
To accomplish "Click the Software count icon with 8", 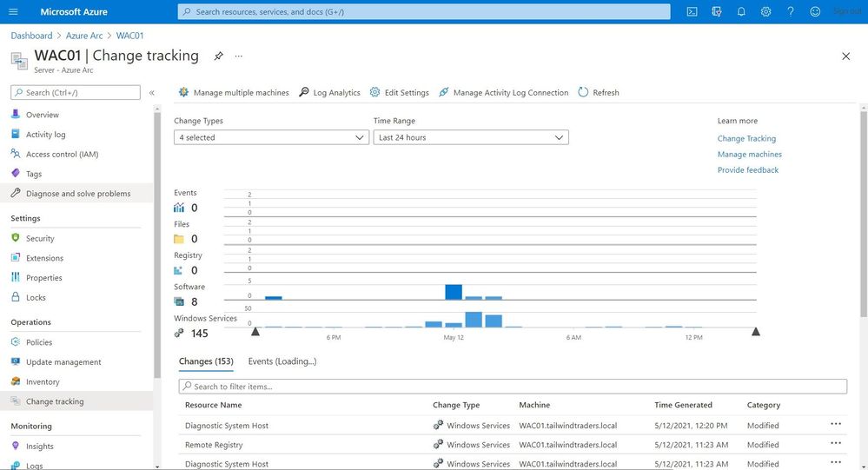I will [x=179, y=301].
